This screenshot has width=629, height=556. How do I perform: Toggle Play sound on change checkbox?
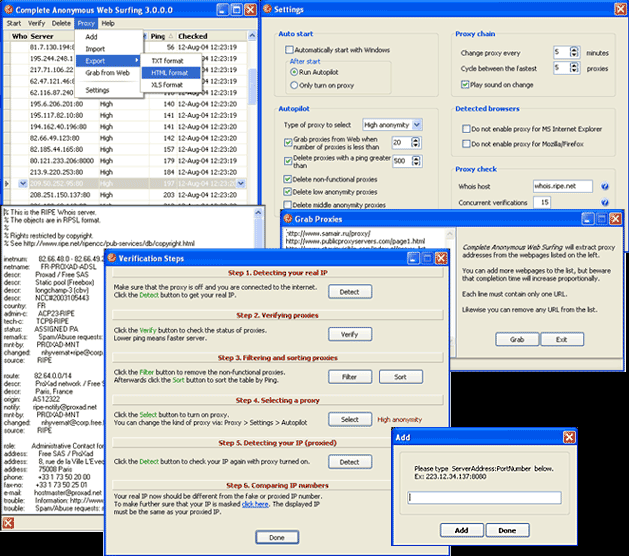coord(465,85)
